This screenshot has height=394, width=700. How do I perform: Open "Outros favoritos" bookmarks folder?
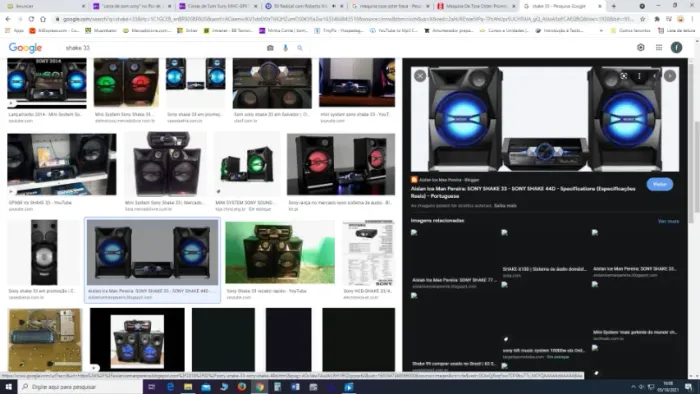tap(631, 31)
